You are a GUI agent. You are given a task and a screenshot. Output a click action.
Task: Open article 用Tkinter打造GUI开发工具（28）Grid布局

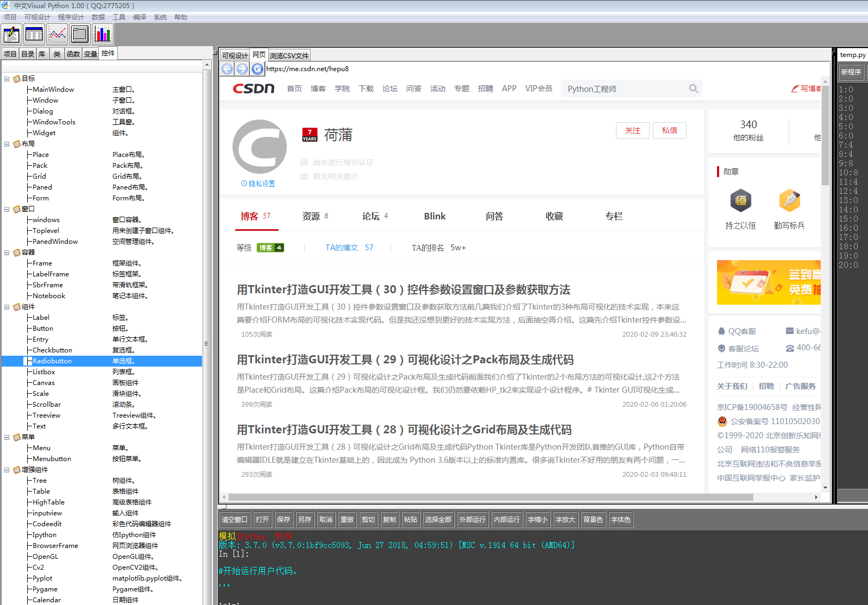[x=404, y=430]
